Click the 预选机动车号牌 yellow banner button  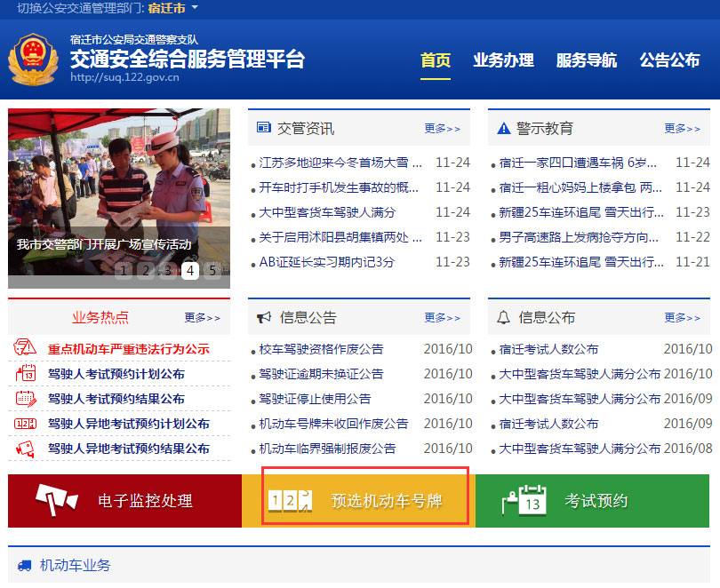[364, 499]
